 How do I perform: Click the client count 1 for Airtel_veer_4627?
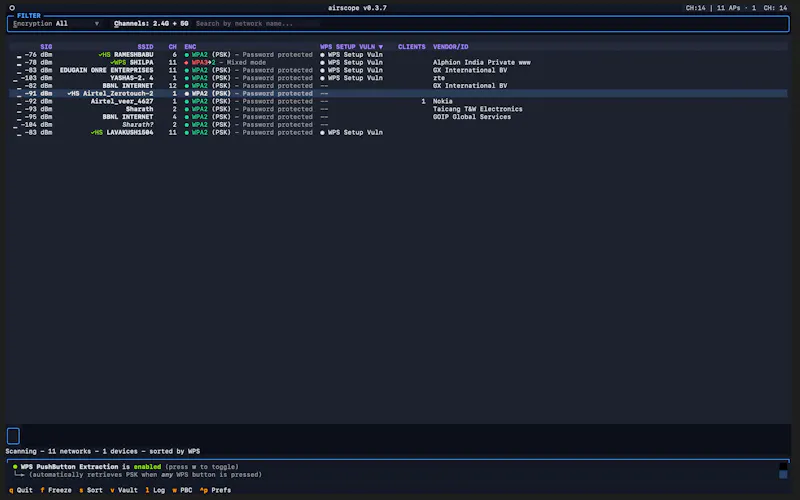[x=423, y=102]
